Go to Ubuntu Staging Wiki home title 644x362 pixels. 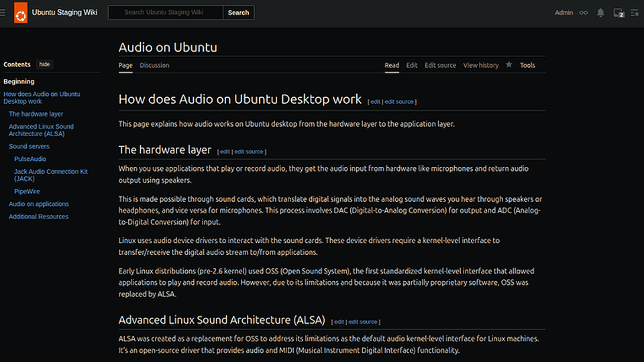coord(64,12)
